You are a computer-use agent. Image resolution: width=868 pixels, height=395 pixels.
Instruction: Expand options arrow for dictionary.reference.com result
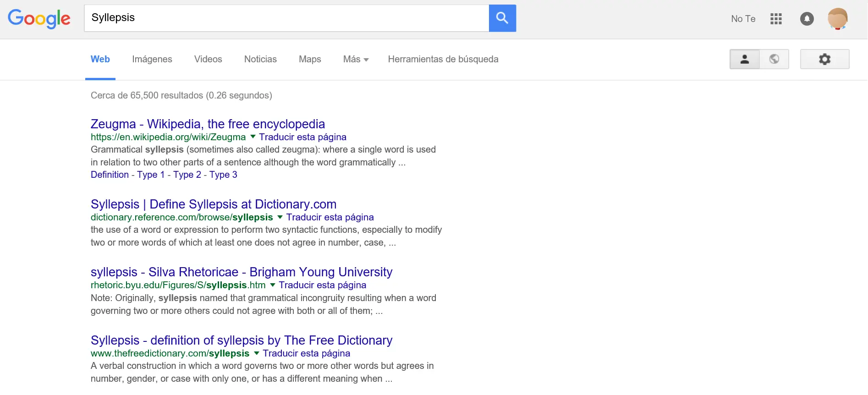[x=280, y=217]
